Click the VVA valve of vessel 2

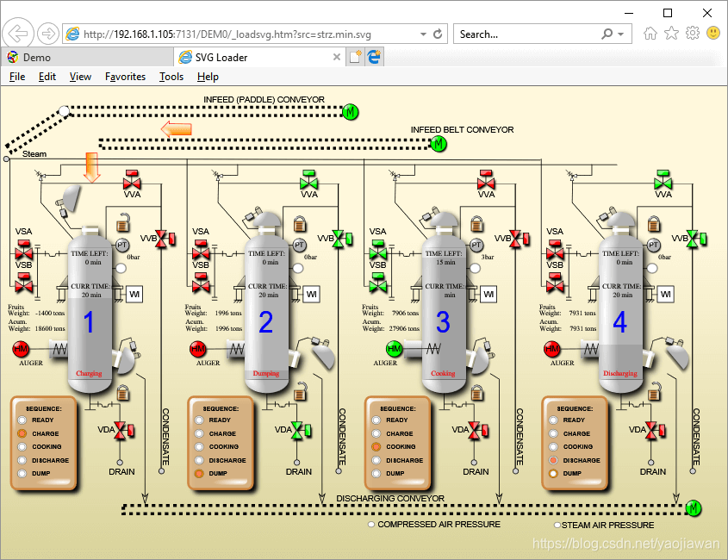point(308,180)
